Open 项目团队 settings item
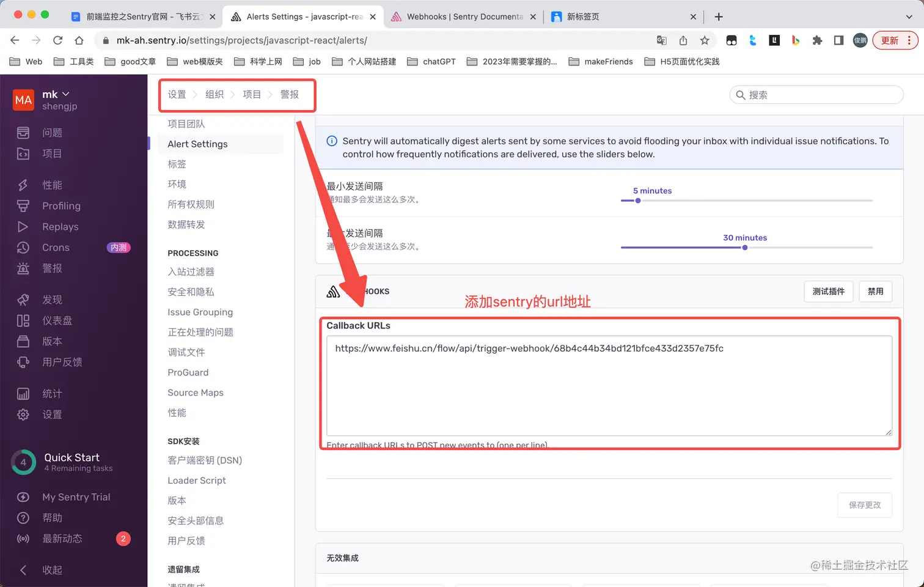Viewport: 924px width, 587px height. 186,124
